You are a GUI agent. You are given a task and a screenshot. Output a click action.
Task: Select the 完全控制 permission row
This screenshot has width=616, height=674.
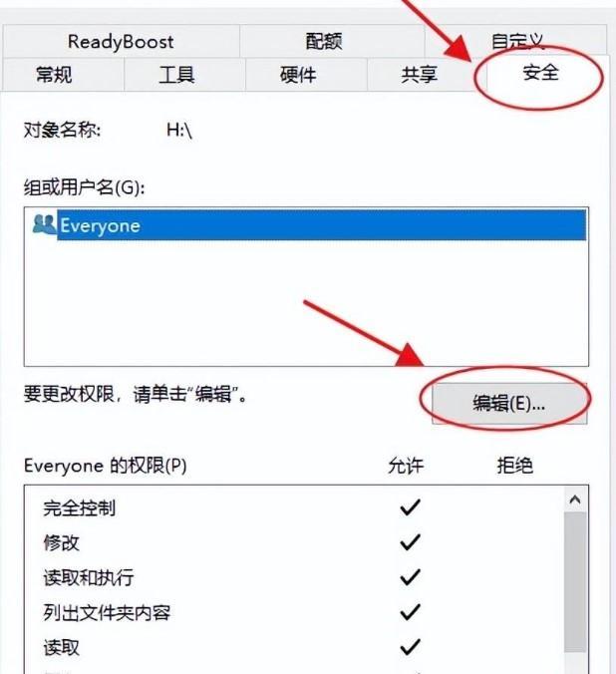[x=294, y=507]
